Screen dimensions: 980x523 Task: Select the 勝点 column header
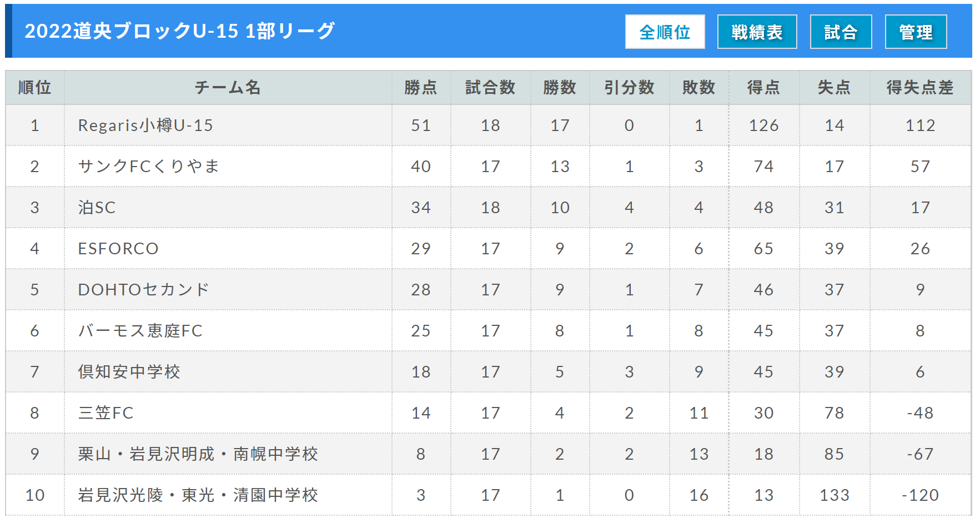coord(421,87)
